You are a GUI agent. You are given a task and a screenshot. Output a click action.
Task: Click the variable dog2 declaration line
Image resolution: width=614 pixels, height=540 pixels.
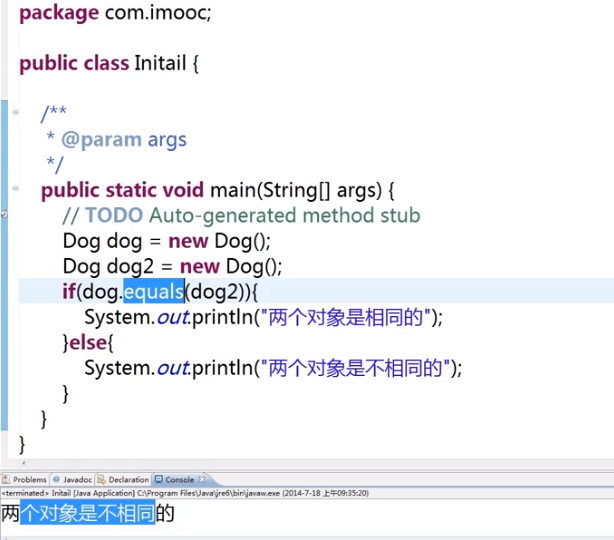tap(172, 266)
